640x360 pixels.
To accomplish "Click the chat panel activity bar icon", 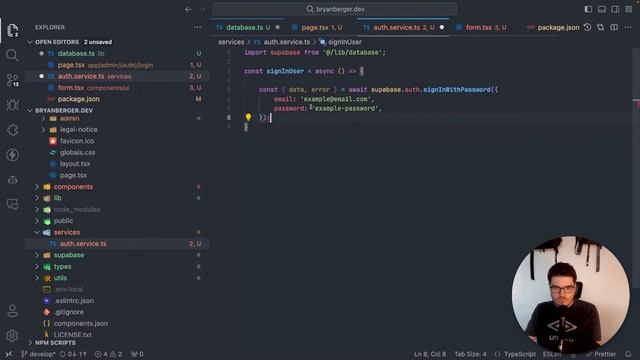I will point(12,204).
